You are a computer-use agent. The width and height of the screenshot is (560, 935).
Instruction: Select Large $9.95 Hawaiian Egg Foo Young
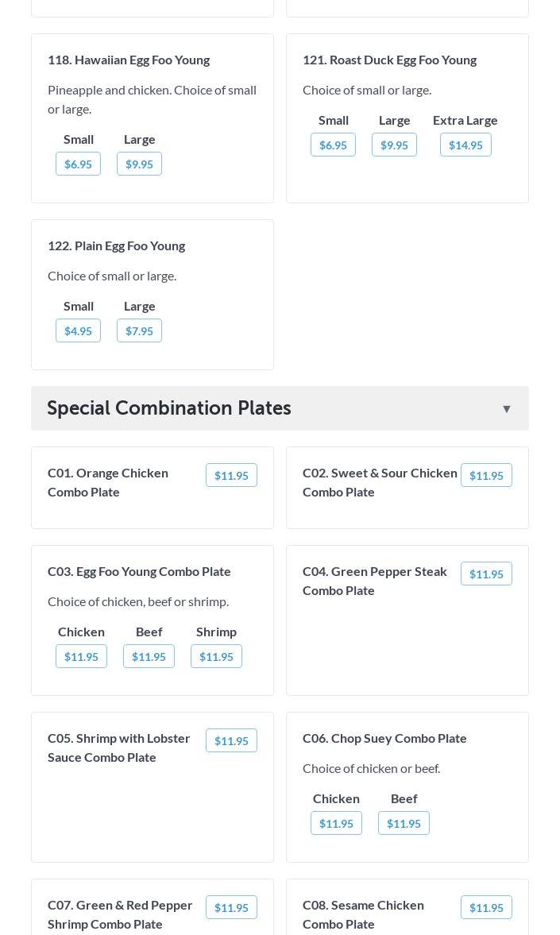tap(139, 164)
